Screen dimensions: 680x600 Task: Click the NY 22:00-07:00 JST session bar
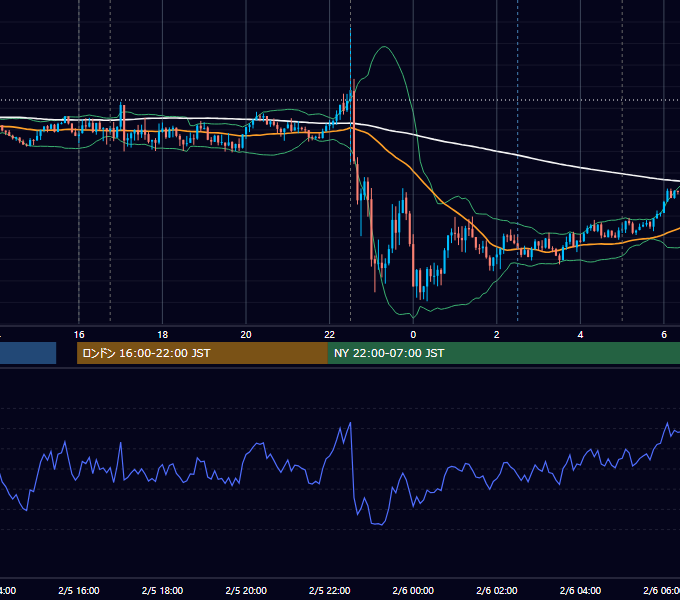click(x=503, y=353)
